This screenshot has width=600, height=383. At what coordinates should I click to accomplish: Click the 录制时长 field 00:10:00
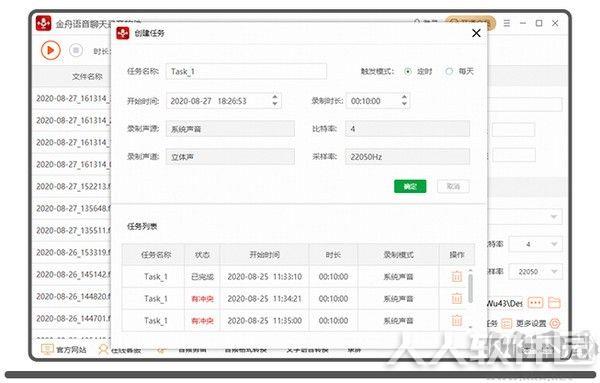click(x=378, y=101)
